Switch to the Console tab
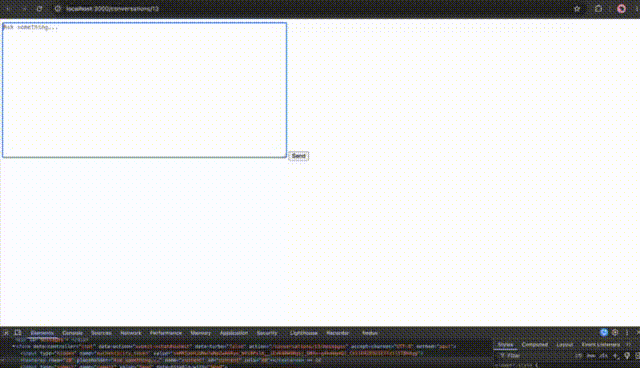 (72, 333)
